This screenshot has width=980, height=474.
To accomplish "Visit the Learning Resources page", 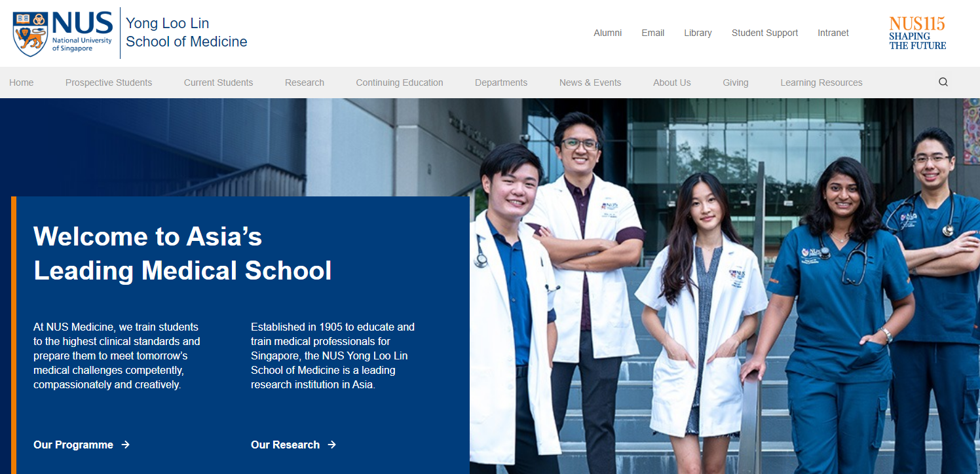I will pos(821,82).
